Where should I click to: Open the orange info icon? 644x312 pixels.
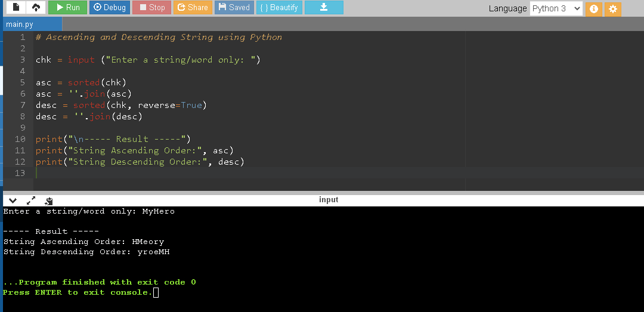click(x=593, y=9)
